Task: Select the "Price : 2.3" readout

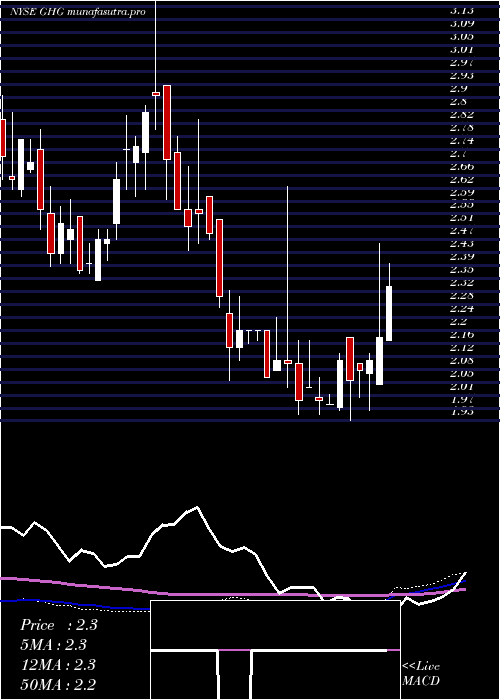Action: (x=58, y=625)
